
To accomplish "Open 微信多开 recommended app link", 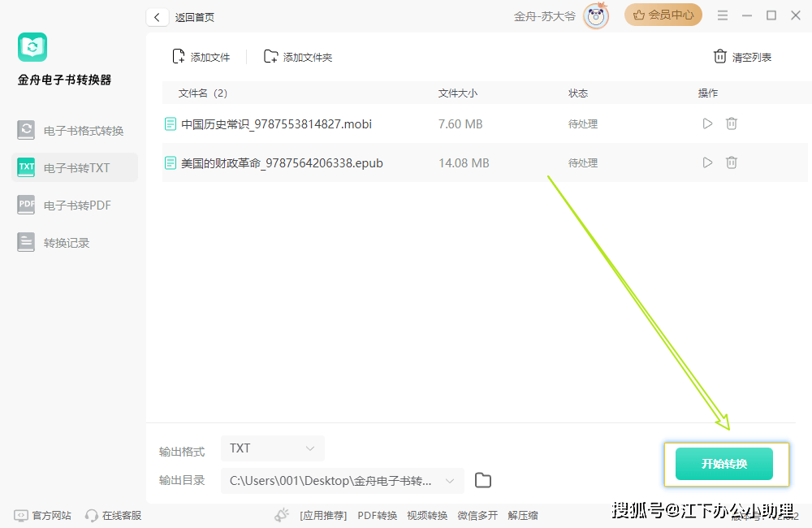I will pyautogui.click(x=477, y=516).
